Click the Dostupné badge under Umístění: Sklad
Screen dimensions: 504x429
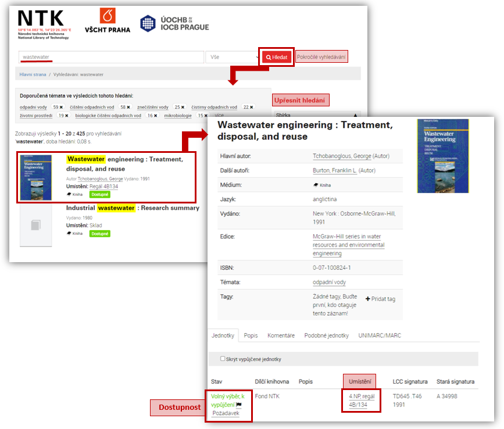[x=100, y=234]
